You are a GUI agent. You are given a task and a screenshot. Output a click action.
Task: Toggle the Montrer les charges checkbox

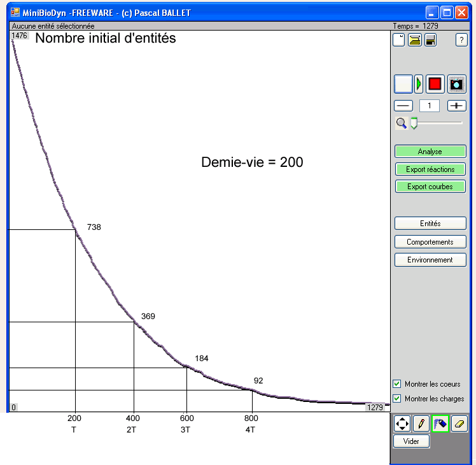pos(397,399)
